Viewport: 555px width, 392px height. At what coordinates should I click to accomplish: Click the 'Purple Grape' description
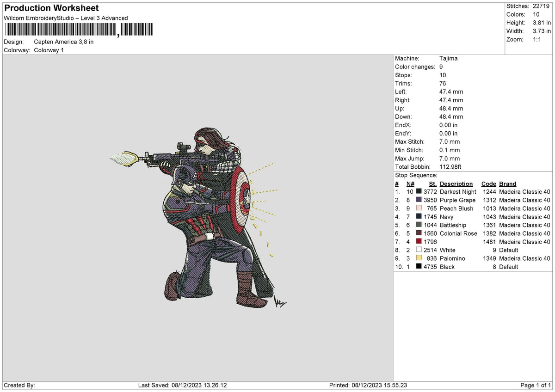pyautogui.click(x=457, y=200)
